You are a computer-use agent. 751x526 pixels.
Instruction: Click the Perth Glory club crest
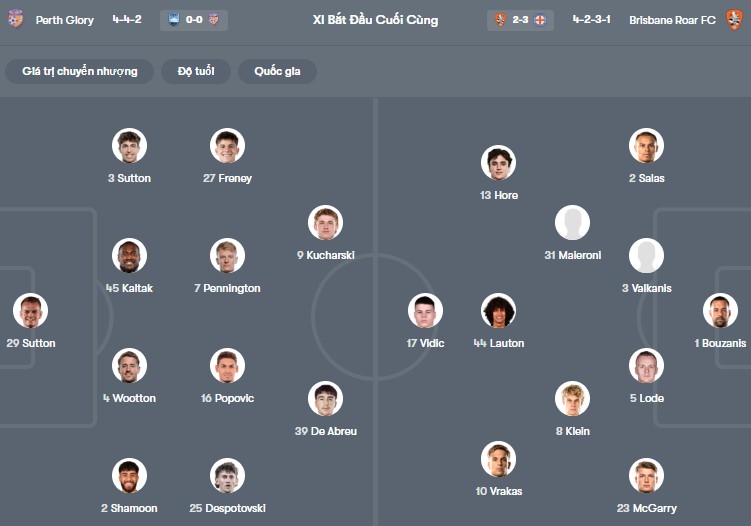[14, 20]
